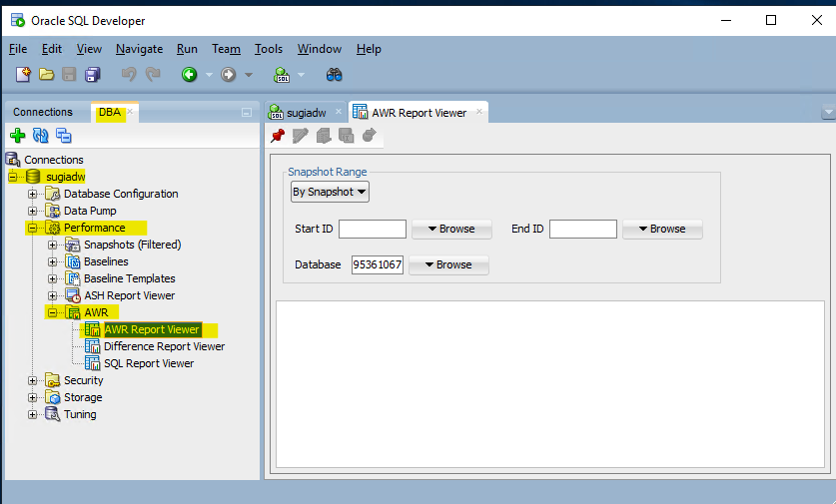The width and height of the screenshot is (836, 504).
Task: Click the Connections root node icon
Action: [13, 160]
